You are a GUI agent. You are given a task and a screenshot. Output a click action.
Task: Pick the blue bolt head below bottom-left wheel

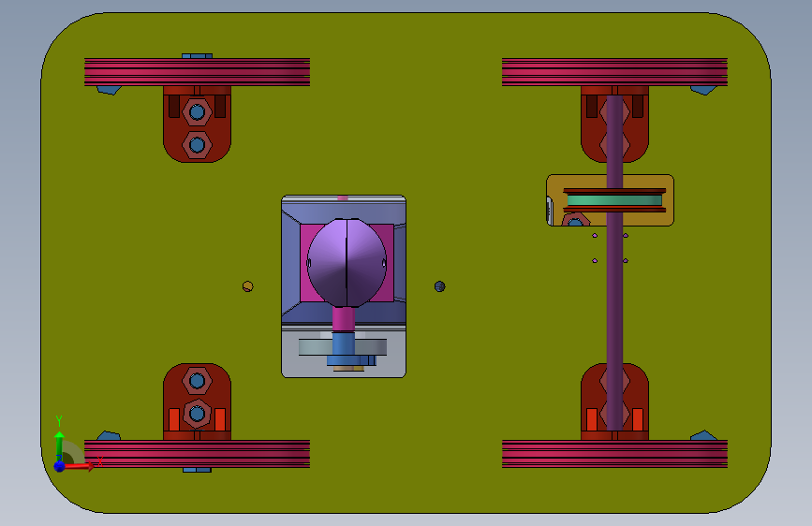pyautogui.click(x=197, y=470)
